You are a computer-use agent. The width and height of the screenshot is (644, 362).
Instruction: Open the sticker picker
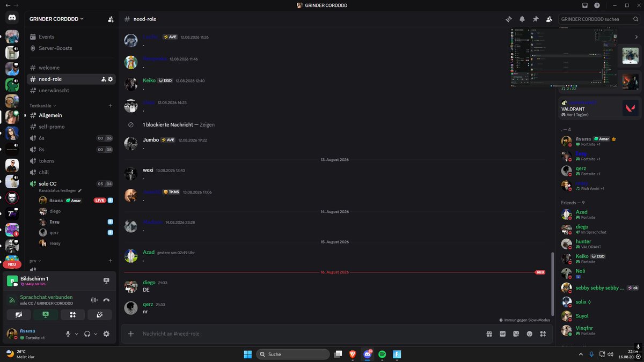[516, 334]
